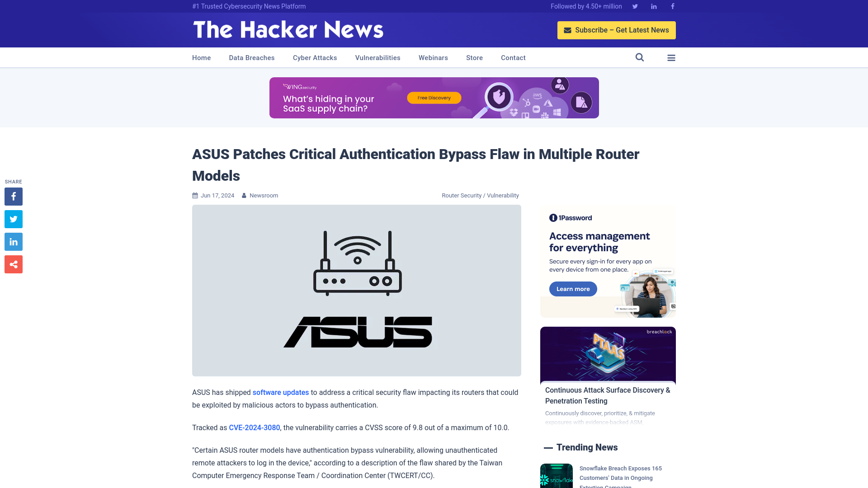868x488 pixels.
Task: Click the Free Discovery CTA on Wing Security banner
Action: tap(434, 98)
